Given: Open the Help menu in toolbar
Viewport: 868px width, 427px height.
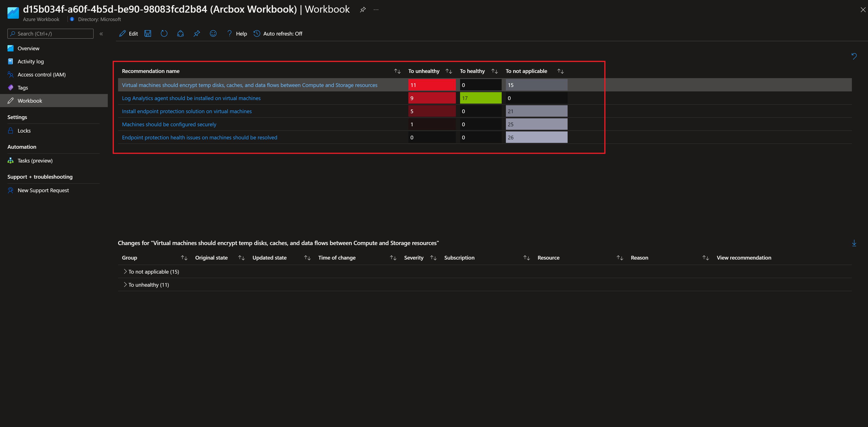Looking at the screenshot, I should [x=237, y=34].
